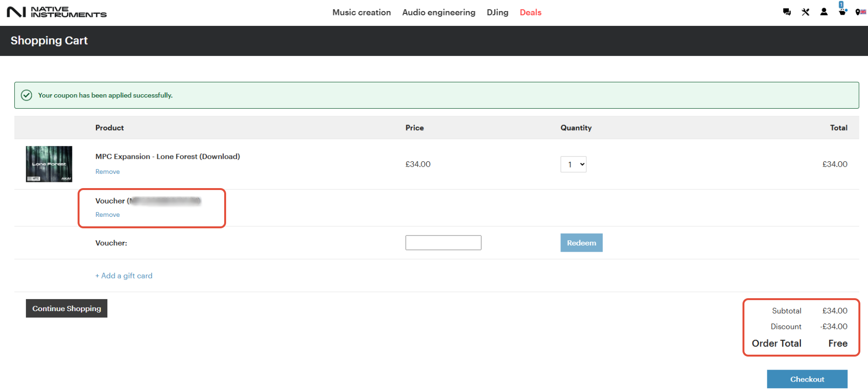
Task: Click the 'Your coupon has been applied successfully.' message
Action: [105, 95]
